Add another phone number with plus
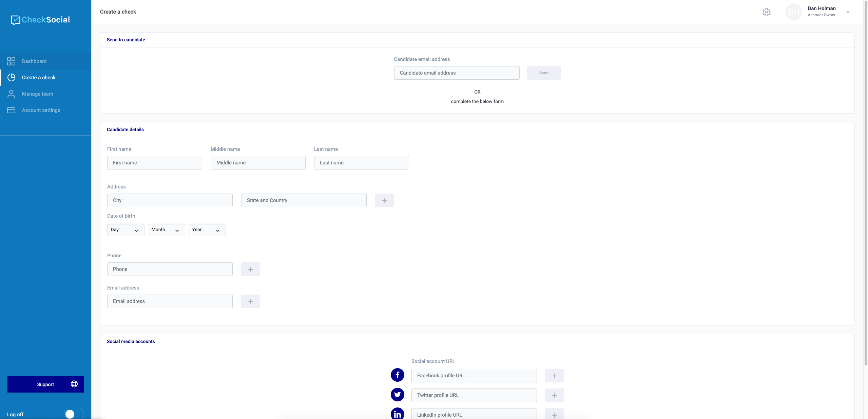 click(250, 269)
